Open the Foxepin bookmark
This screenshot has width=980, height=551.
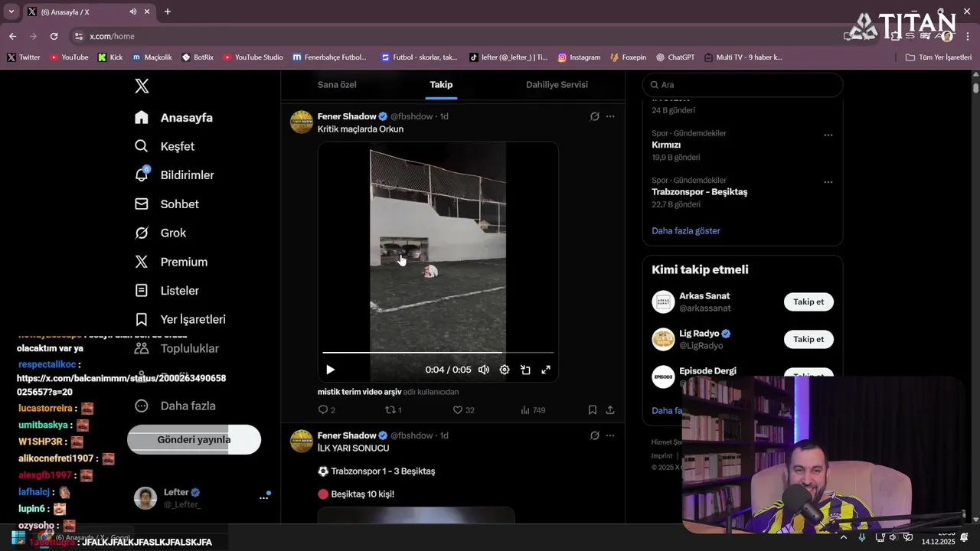pos(628,57)
